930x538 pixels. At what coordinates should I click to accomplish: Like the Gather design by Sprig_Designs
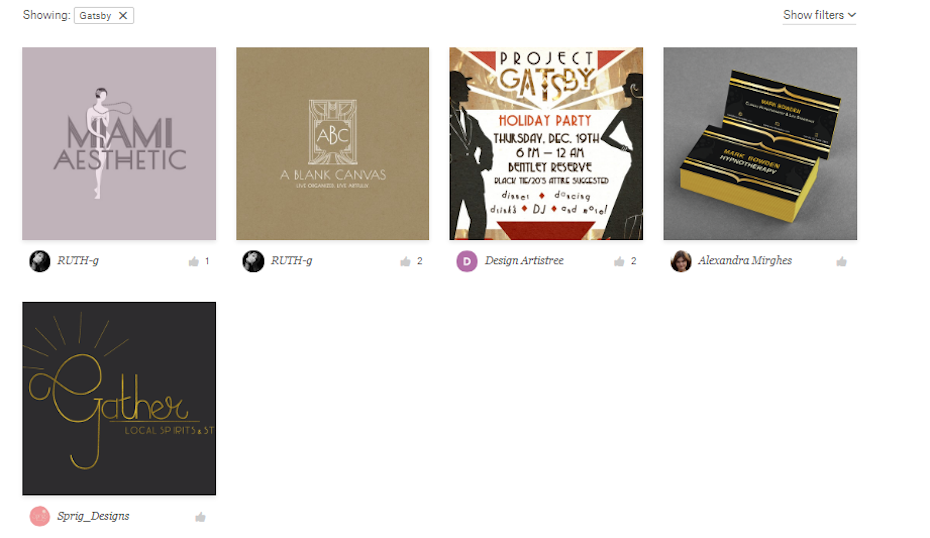point(200,517)
